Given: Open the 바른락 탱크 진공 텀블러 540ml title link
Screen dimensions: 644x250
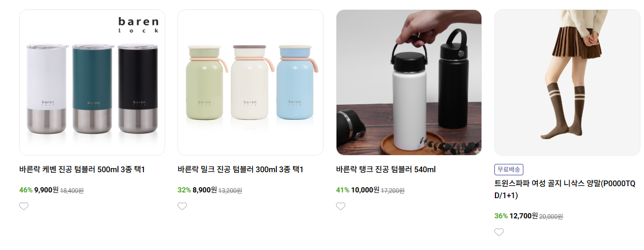Looking at the screenshot, I should click(x=386, y=170).
